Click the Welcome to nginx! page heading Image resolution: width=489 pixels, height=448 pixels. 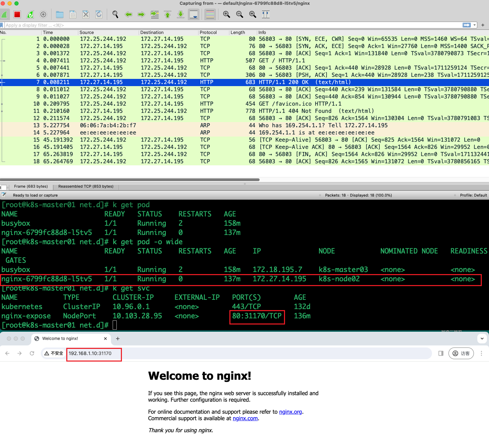200,376
